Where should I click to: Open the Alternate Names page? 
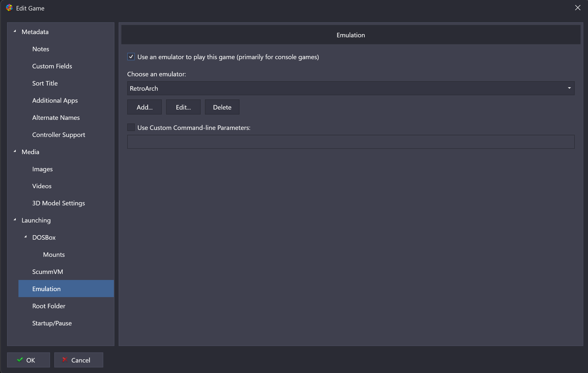56,118
